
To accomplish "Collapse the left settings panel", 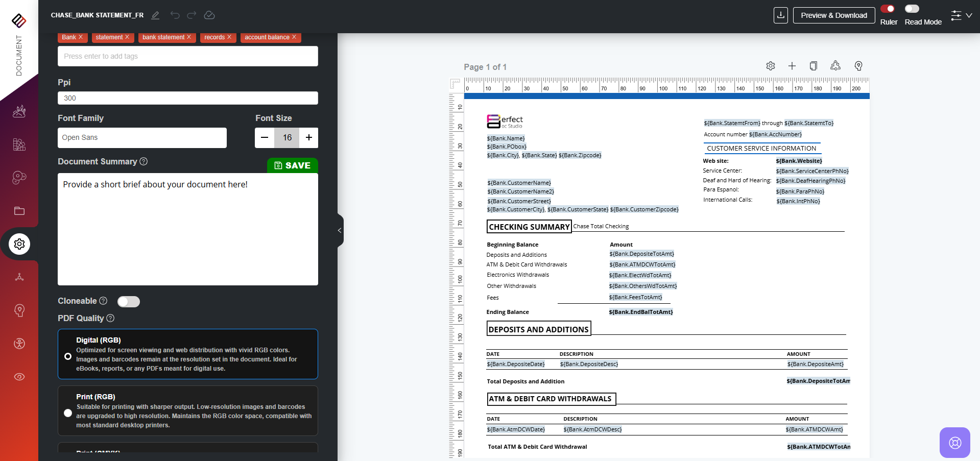I will coord(340,230).
